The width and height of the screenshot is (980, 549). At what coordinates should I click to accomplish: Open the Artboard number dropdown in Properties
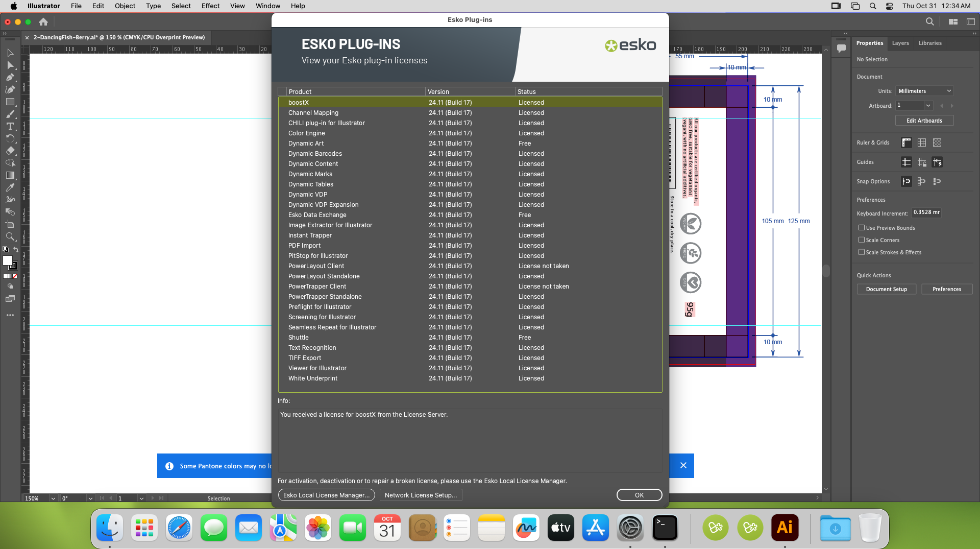click(x=928, y=106)
